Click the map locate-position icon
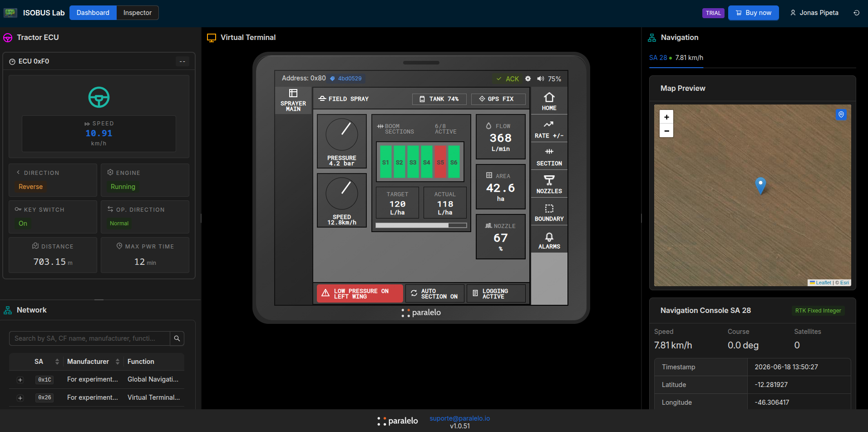Viewport: 868px width, 432px height. [x=841, y=114]
